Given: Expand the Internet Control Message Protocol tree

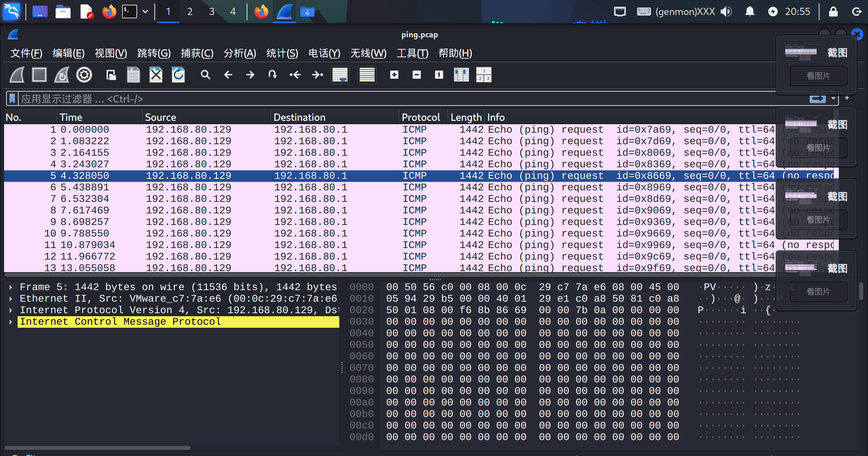Looking at the screenshot, I should click(11, 322).
